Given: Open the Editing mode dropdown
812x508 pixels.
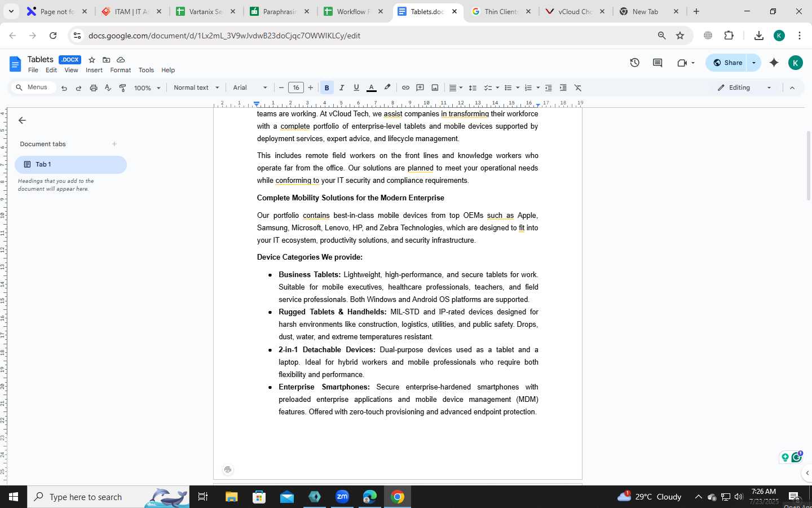Looking at the screenshot, I should click(744, 88).
